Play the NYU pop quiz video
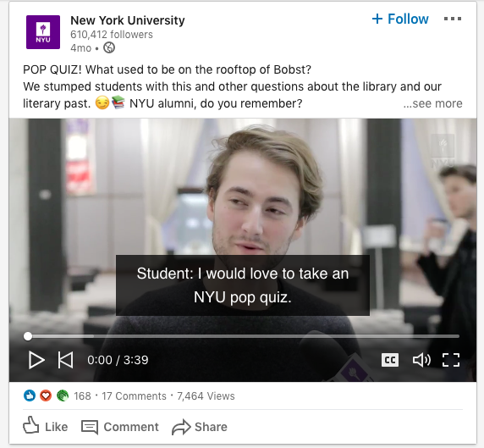The height and width of the screenshot is (448, 484). [x=36, y=360]
